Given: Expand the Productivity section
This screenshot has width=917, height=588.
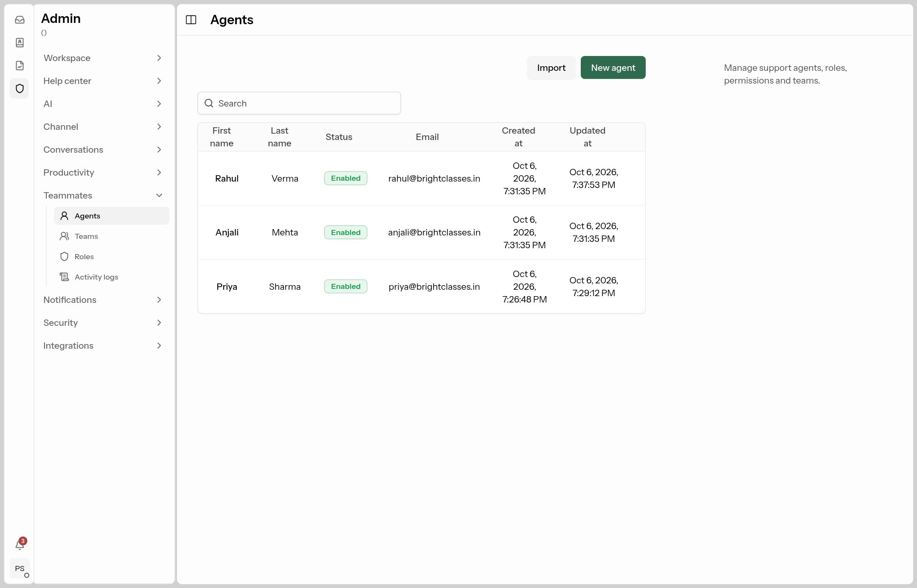Looking at the screenshot, I should 103,173.
